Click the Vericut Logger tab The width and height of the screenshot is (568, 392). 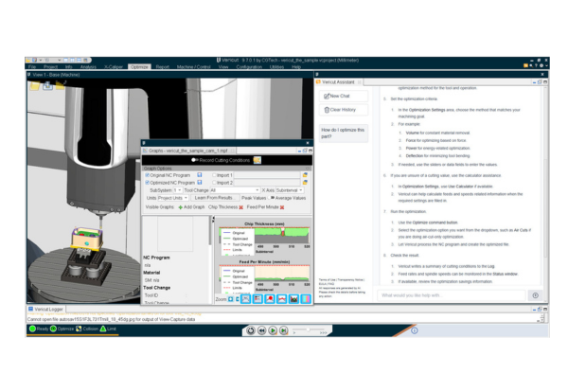pyautogui.click(x=46, y=309)
